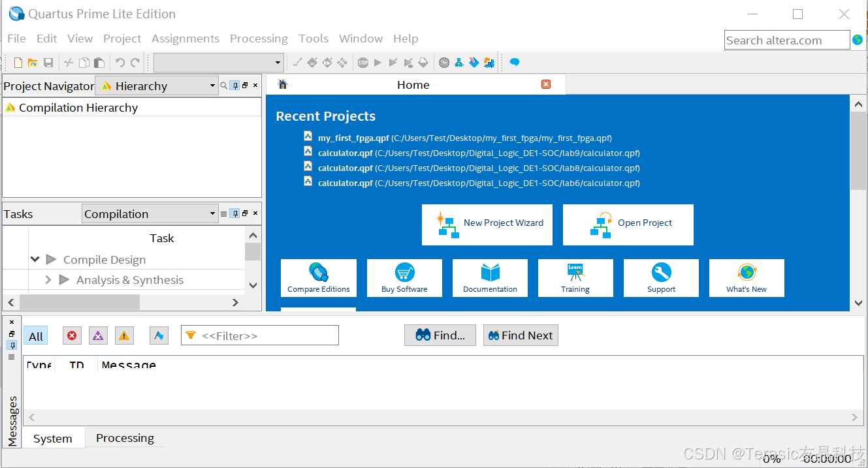
Task: Click the New Project Wizard button
Action: [487, 225]
